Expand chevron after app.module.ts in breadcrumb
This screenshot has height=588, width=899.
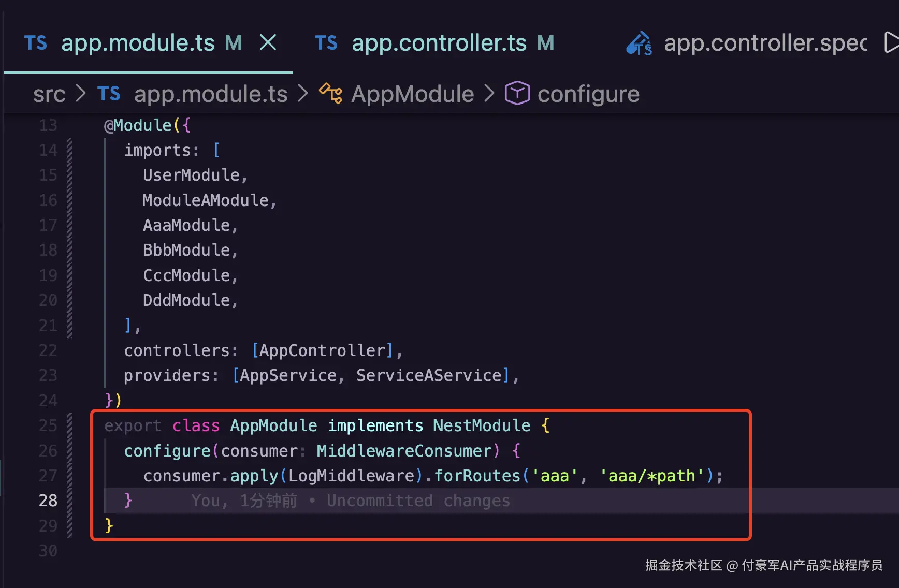pyautogui.click(x=303, y=94)
